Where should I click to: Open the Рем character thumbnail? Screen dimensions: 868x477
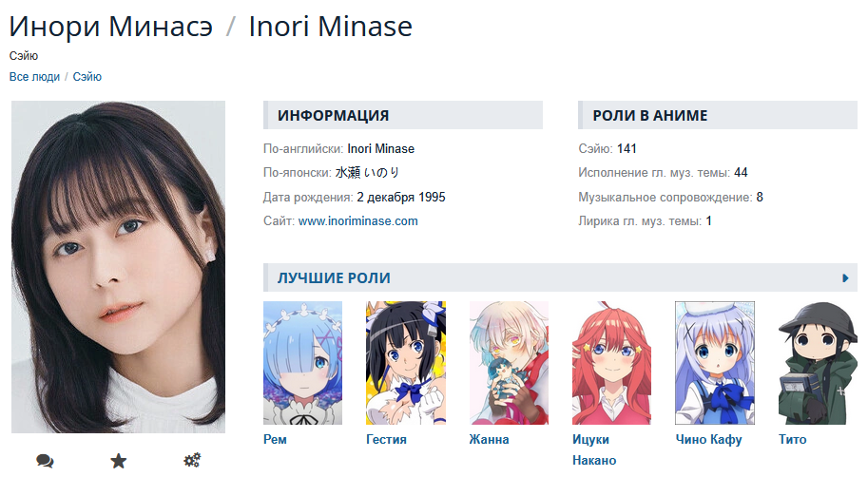pyautogui.click(x=303, y=363)
